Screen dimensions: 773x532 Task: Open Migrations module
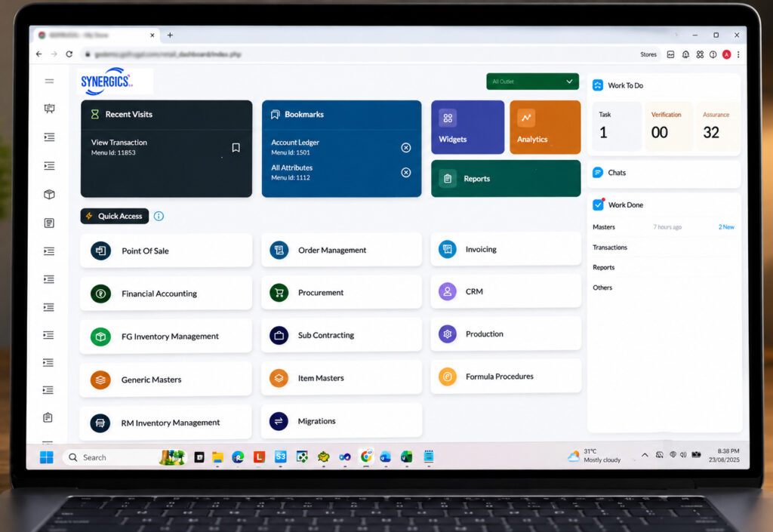(342, 420)
